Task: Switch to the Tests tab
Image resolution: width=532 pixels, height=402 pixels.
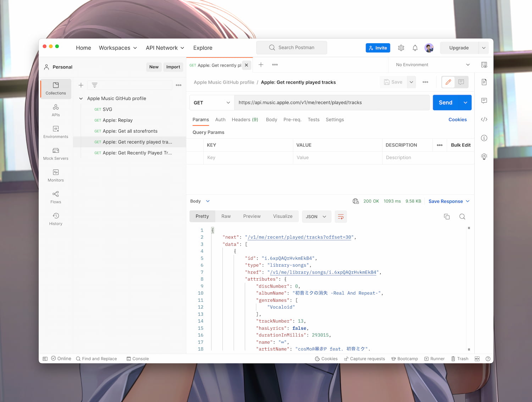Action: (x=314, y=120)
